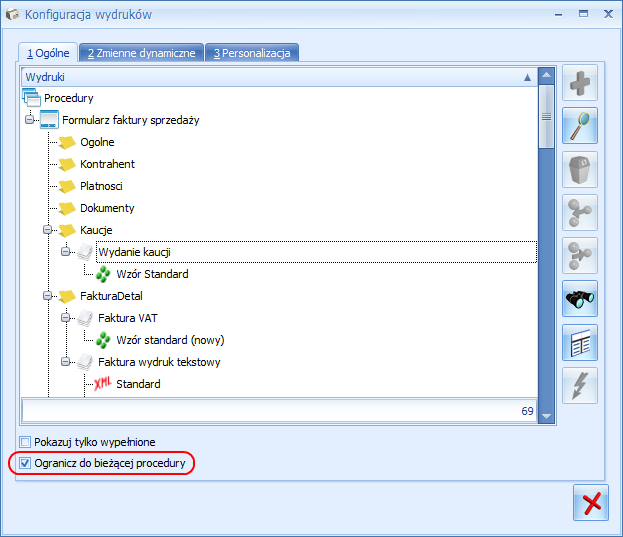Sort using the Wydruki header arrow

pyautogui.click(x=527, y=77)
